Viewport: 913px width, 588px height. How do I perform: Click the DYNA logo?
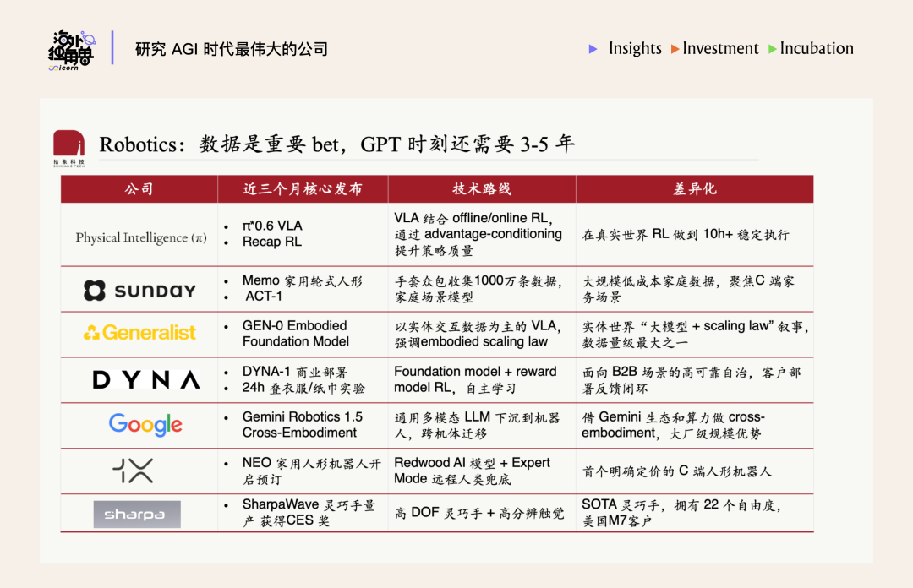(x=146, y=380)
